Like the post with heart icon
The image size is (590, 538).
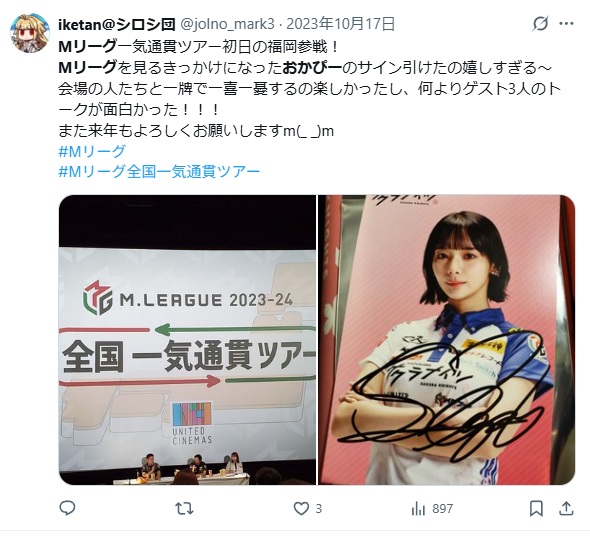[301, 509]
